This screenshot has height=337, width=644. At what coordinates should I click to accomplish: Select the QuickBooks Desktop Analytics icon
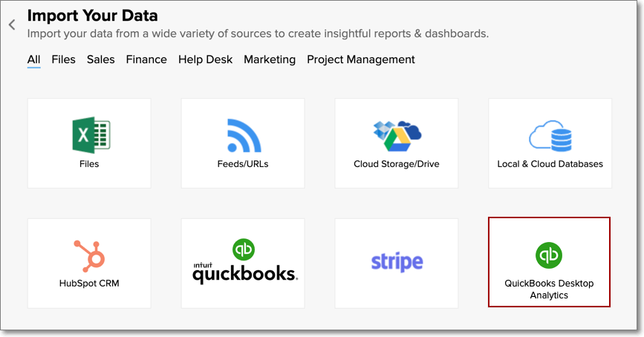pos(549,255)
